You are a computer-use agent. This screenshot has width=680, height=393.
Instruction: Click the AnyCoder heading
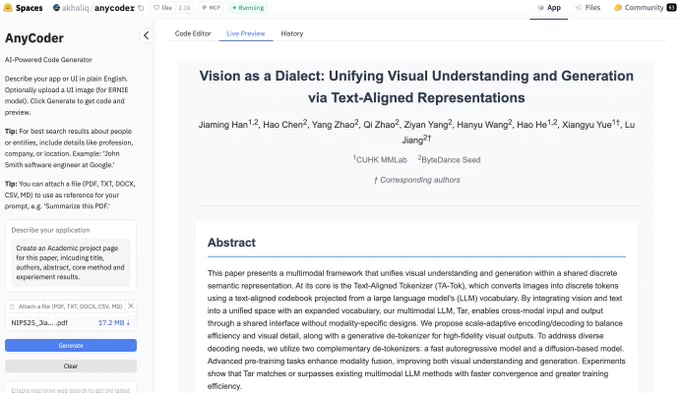34,38
